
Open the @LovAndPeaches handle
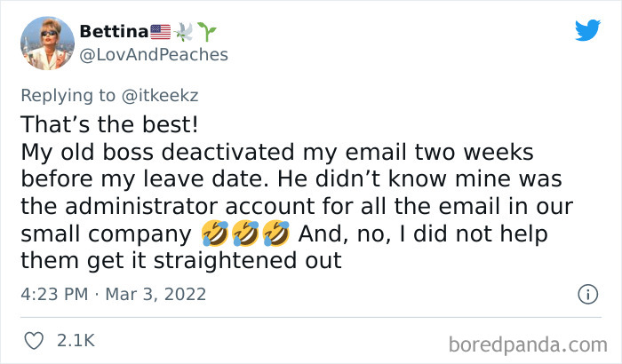point(154,55)
